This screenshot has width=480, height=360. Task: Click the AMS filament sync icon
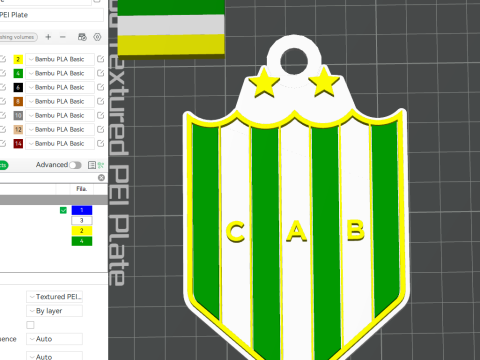click(x=82, y=37)
